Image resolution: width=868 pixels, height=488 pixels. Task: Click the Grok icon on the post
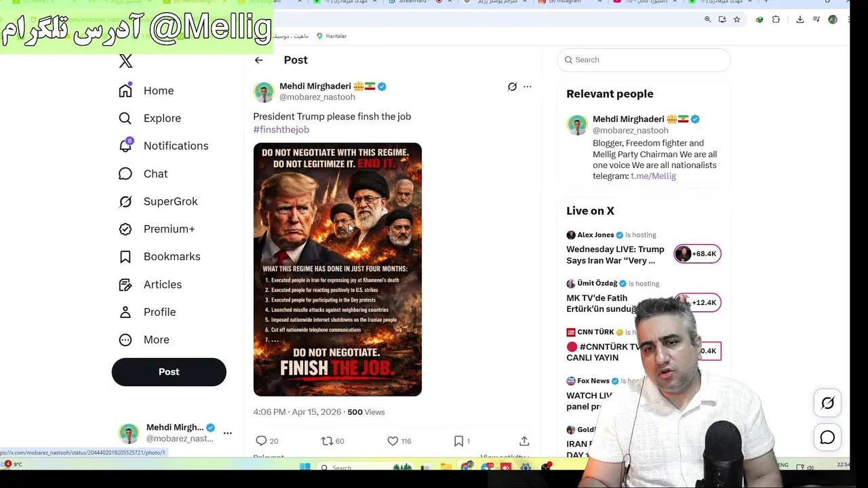click(512, 87)
